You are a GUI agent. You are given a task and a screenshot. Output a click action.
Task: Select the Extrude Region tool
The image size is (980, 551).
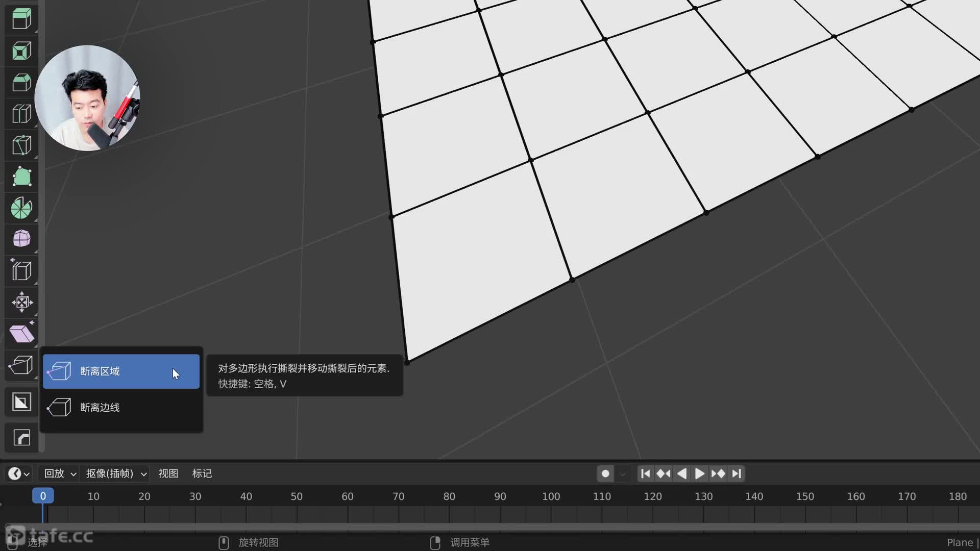point(21,19)
